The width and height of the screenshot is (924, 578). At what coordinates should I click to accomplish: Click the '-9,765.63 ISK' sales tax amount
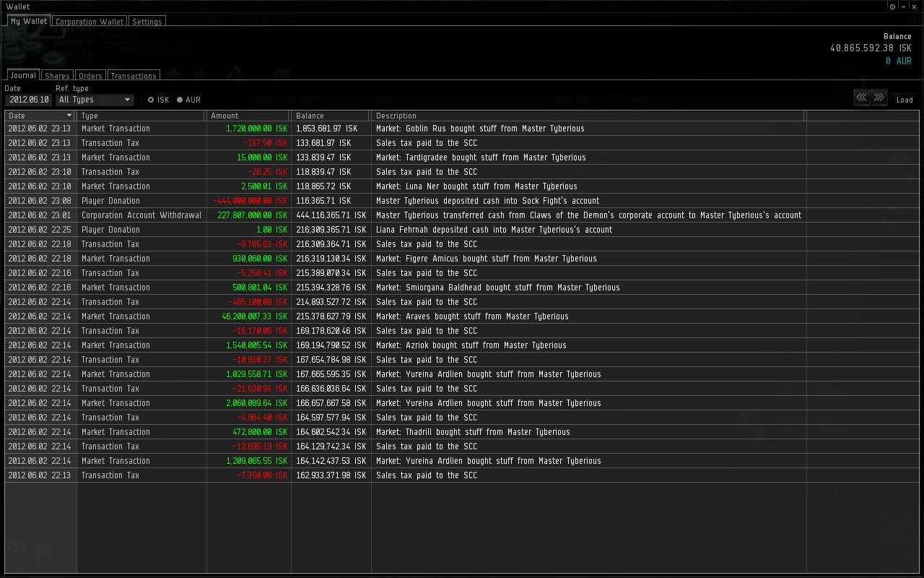click(x=262, y=244)
